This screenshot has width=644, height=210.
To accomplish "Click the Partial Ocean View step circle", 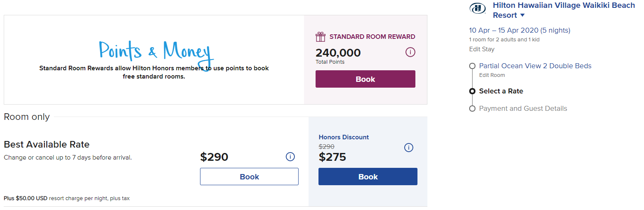I will [472, 66].
